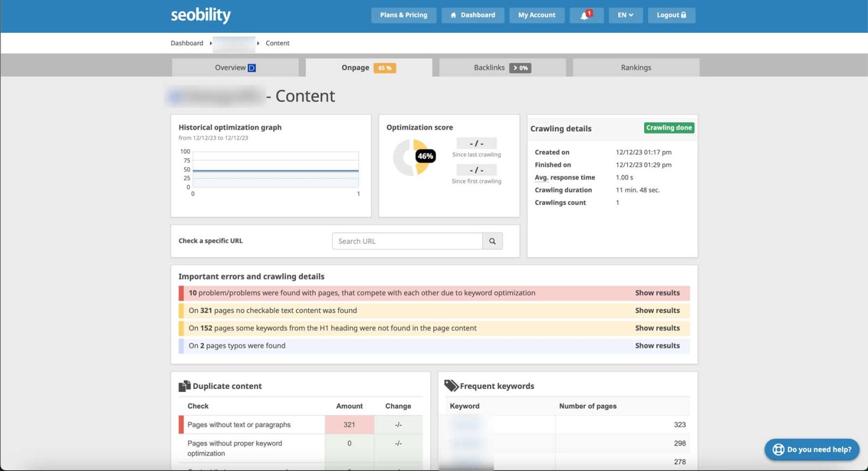Click the seobility logo

[201, 15]
